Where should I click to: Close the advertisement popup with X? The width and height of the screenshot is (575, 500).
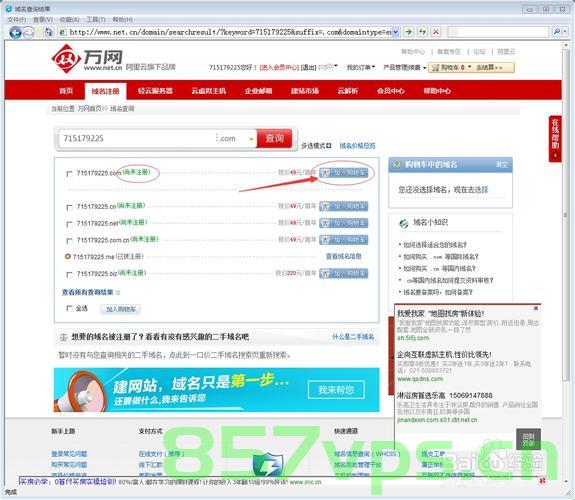(x=536, y=308)
